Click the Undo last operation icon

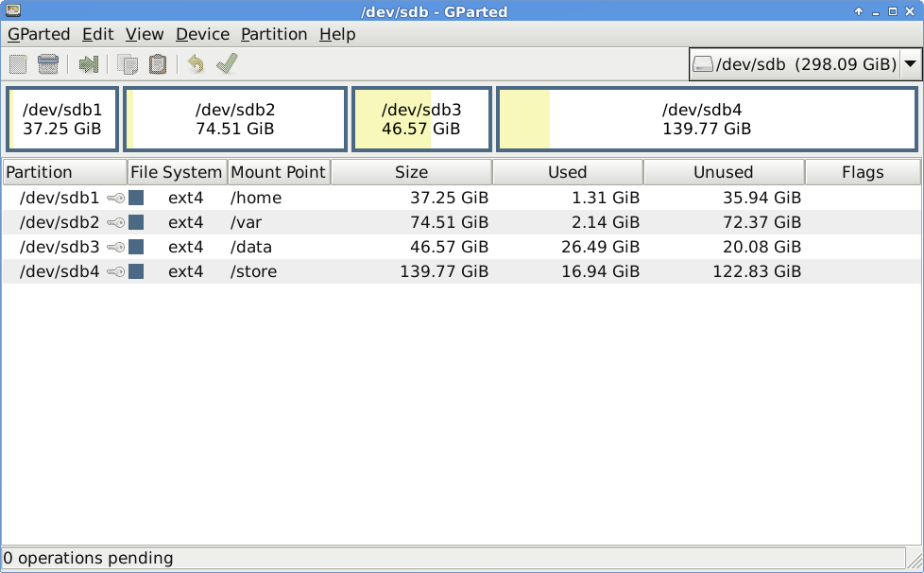pos(196,64)
